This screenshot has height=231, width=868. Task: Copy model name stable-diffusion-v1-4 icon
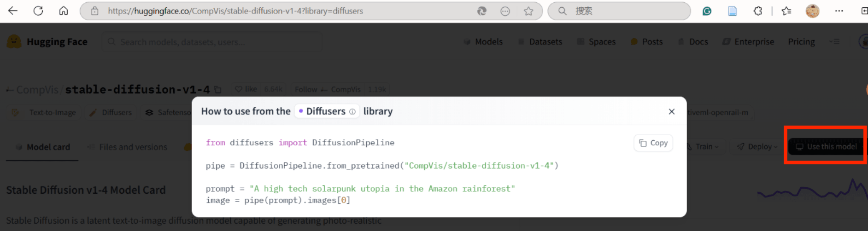click(218, 90)
